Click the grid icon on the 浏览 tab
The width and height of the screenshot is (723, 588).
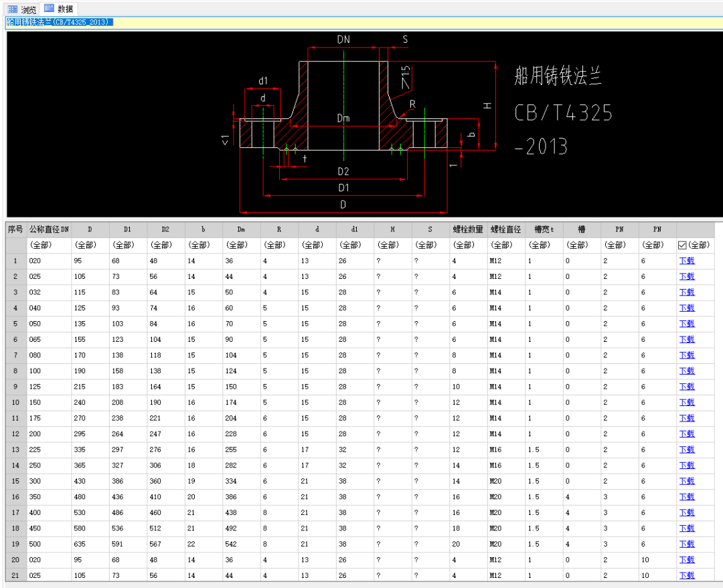pos(12,9)
